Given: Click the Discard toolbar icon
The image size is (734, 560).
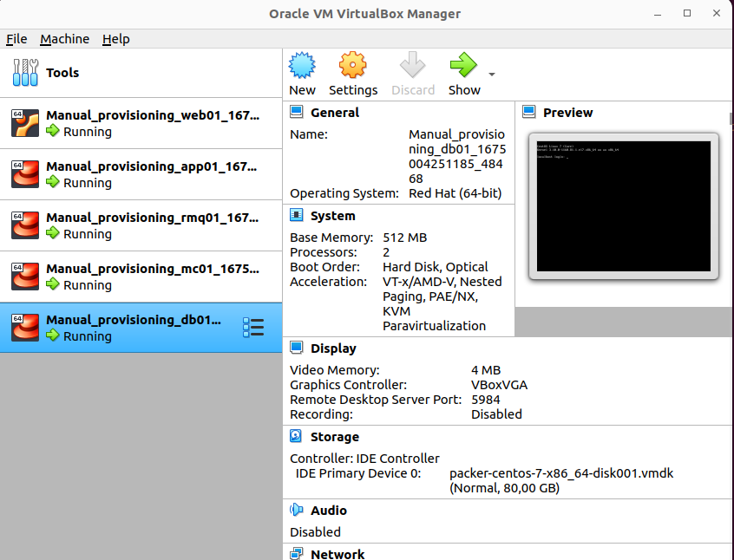Looking at the screenshot, I should [x=412, y=65].
